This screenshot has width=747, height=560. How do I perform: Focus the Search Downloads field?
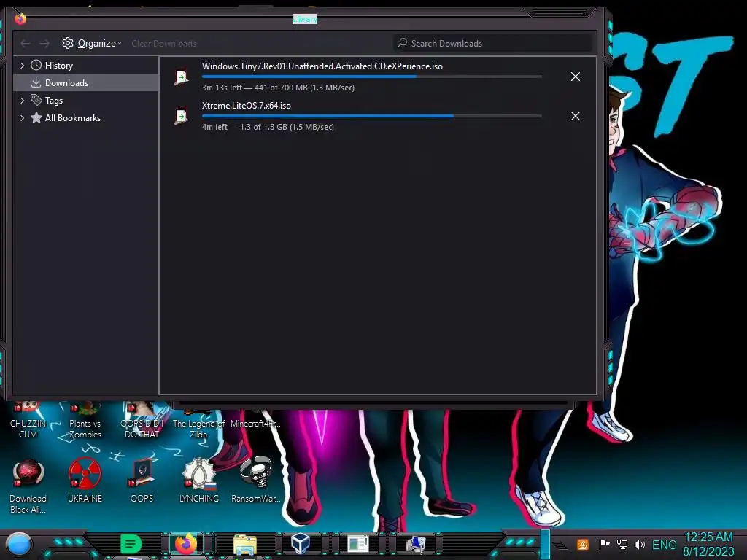[x=492, y=43]
